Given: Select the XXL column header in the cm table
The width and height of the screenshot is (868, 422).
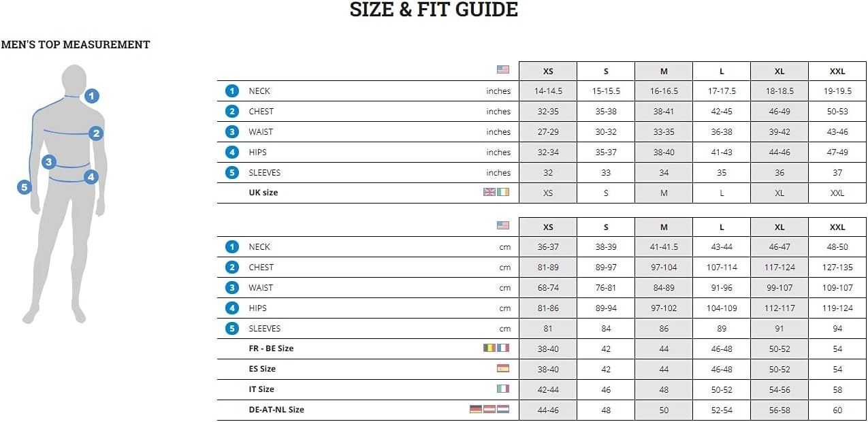Looking at the screenshot, I should (x=837, y=227).
